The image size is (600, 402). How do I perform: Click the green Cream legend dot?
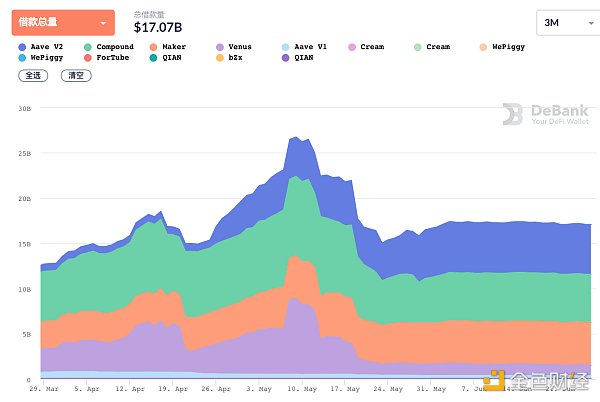click(416, 46)
